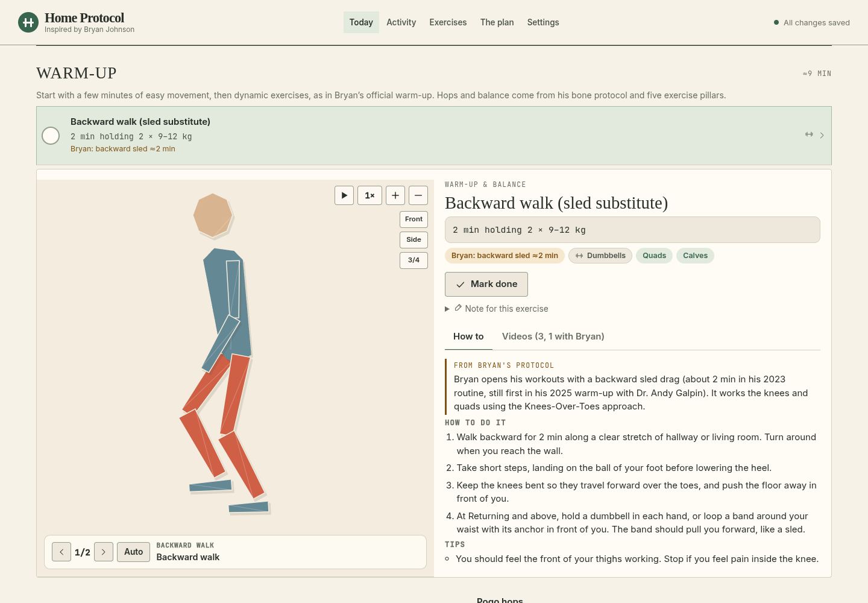This screenshot has height=603, width=868.
Task: Click Bryan: backward sled ≈2 min tag
Action: 505,256
